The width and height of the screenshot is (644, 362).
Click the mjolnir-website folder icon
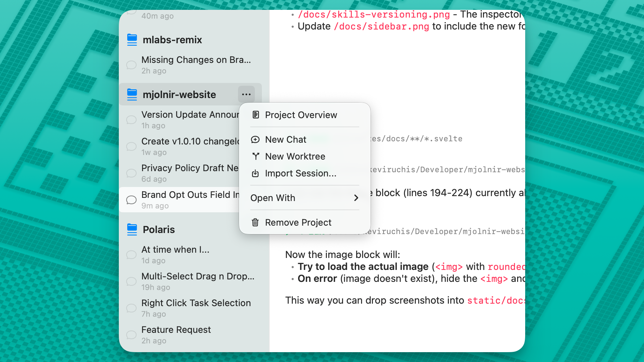click(132, 95)
